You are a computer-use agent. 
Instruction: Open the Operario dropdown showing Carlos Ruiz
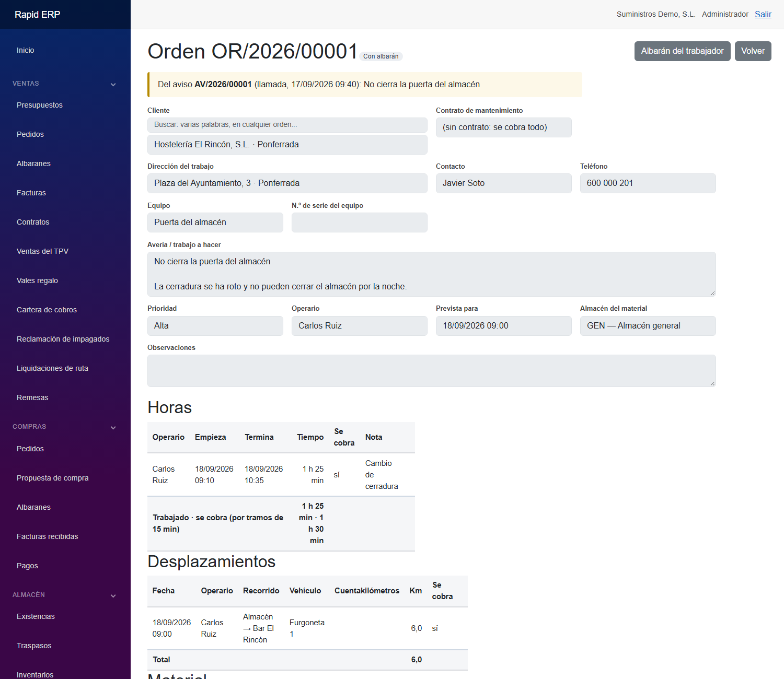pyautogui.click(x=360, y=326)
